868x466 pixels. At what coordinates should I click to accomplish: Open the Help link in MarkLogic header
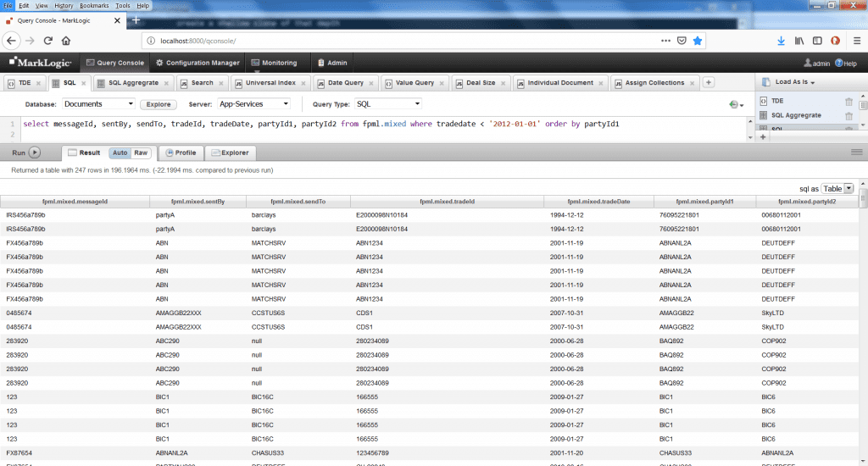(x=845, y=63)
